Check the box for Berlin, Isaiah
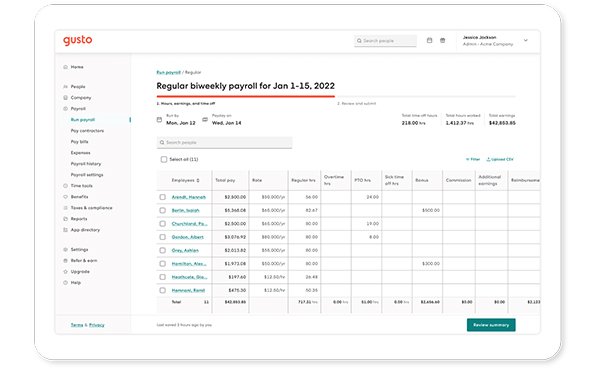 coord(163,210)
